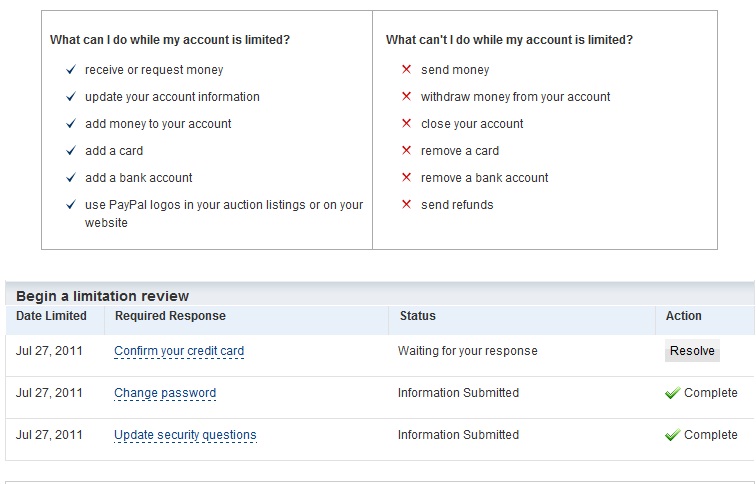Screen dimensions: 756x484
Task: Click the Date Limited column header
Action: coord(51,316)
